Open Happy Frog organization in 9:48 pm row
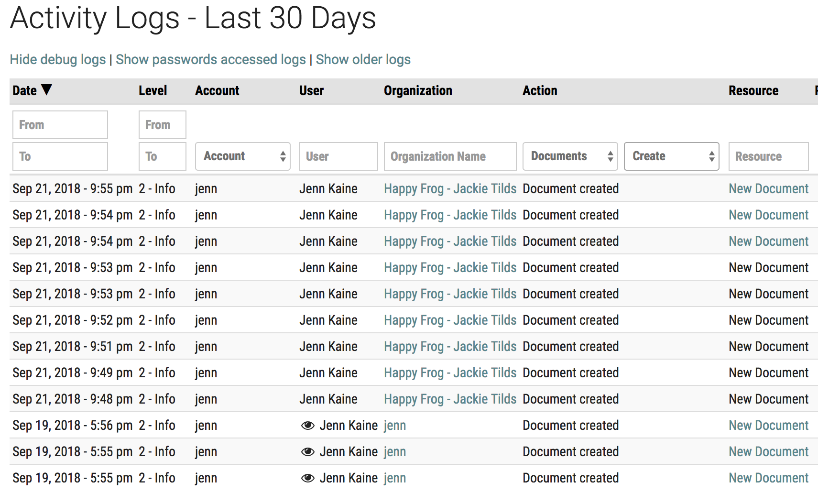The width and height of the screenshot is (818, 504). tap(450, 399)
